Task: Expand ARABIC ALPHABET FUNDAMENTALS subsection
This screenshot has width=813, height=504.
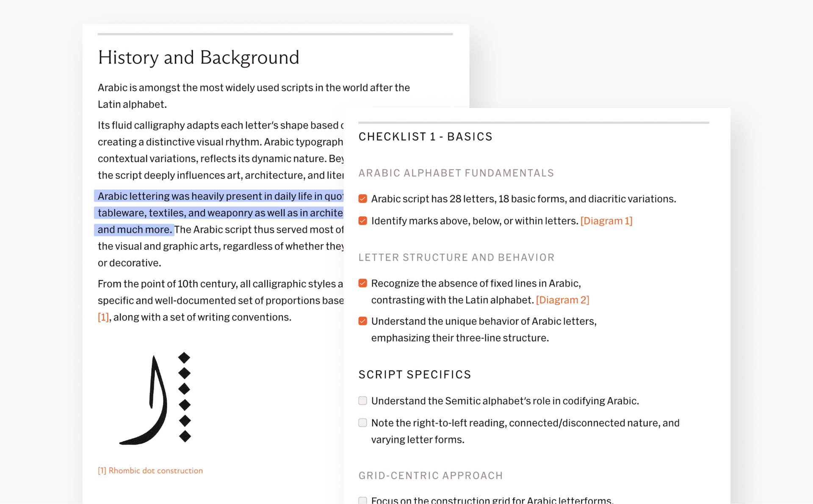Action: pyautogui.click(x=456, y=173)
